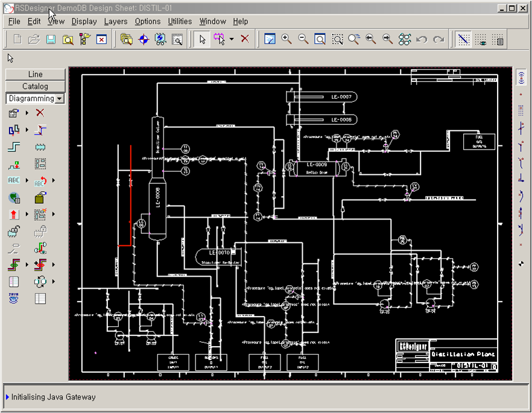This screenshot has height=413, width=532.
Task: Click the open padlock unlock icon
Action: [14, 232]
